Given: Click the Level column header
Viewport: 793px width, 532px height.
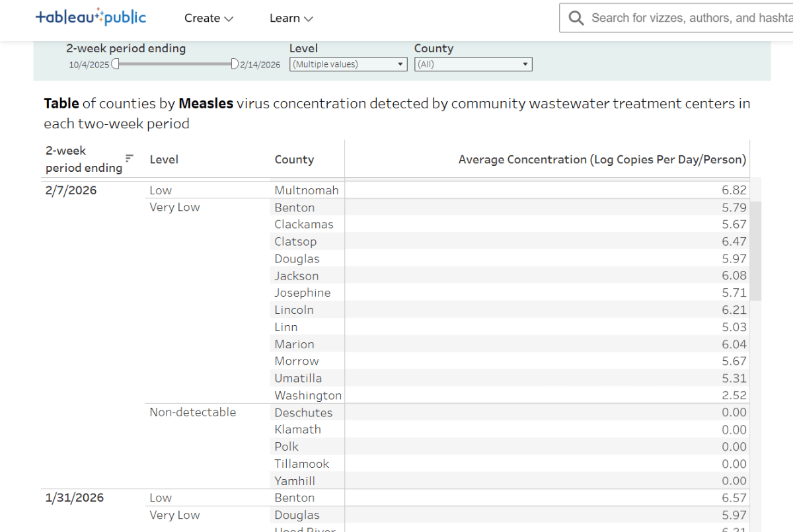Looking at the screenshot, I should (164, 159).
